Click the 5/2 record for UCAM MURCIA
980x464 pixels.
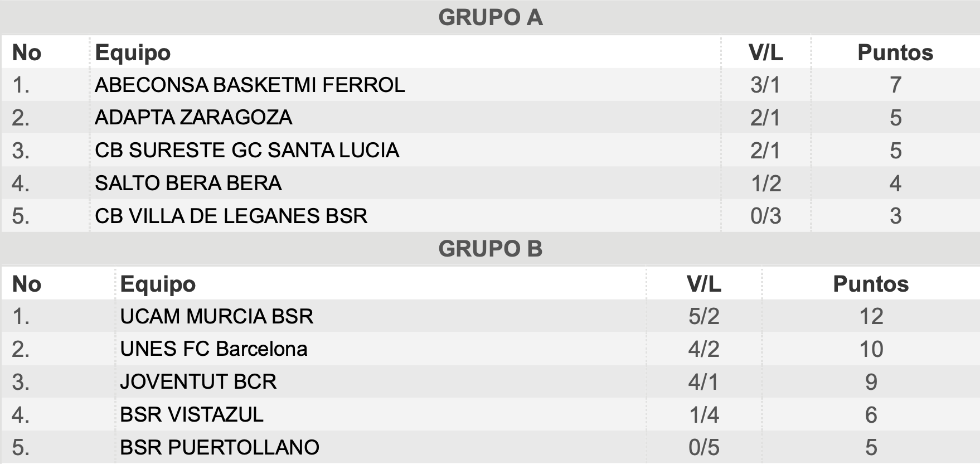tap(704, 316)
